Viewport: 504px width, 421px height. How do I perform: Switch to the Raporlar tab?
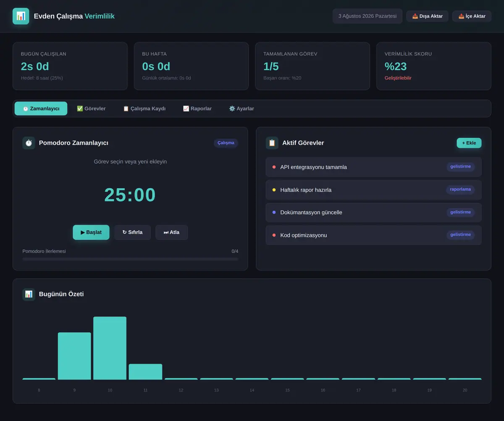197,108
